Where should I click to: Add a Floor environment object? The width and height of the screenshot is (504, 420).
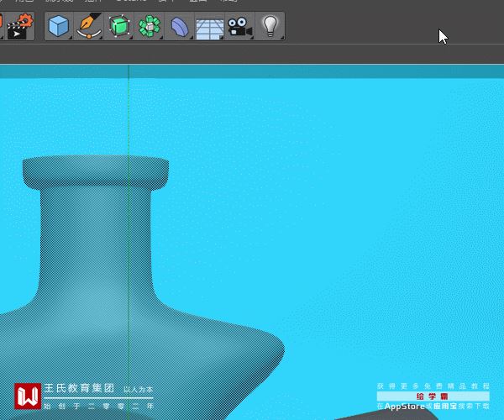209,29
